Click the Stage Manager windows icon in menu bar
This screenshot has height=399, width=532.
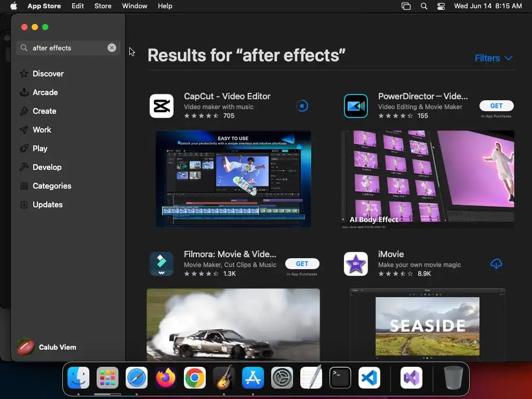pyautogui.click(x=406, y=6)
